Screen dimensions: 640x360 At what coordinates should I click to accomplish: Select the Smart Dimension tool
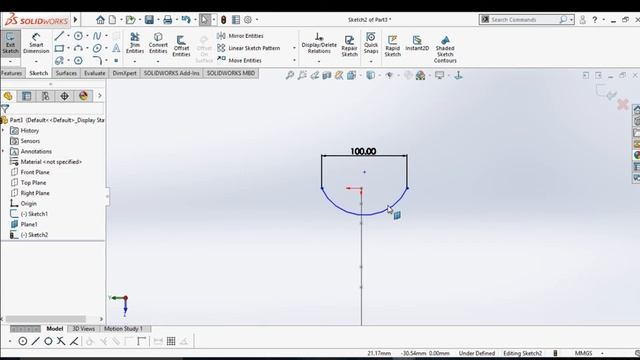pos(36,43)
